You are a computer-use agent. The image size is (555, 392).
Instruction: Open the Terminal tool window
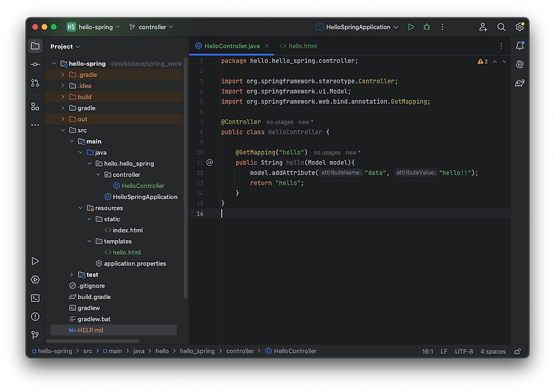click(x=35, y=298)
